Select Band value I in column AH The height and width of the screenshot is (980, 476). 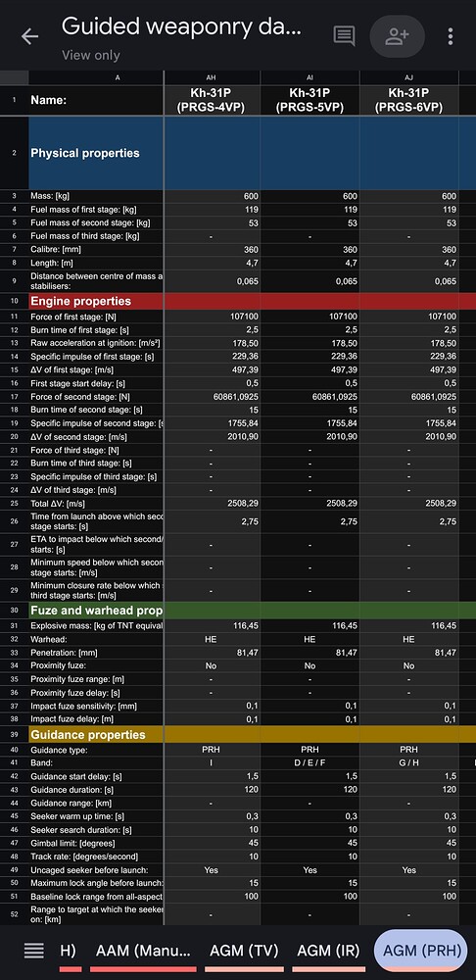(x=212, y=763)
